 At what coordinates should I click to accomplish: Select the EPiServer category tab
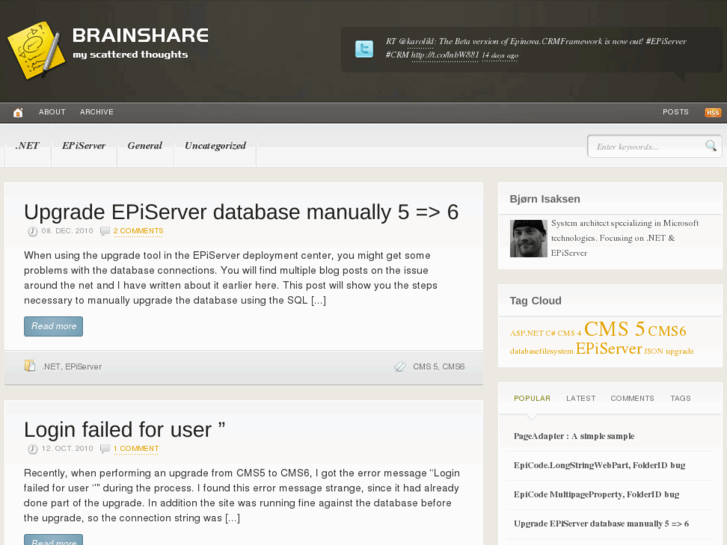pyautogui.click(x=84, y=146)
